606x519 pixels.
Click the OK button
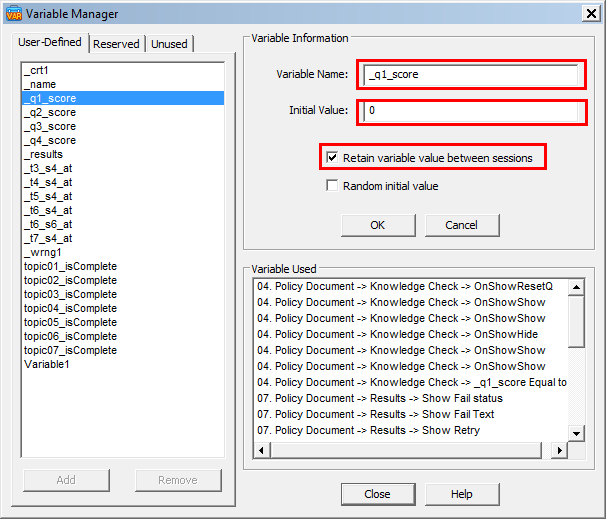(377, 225)
